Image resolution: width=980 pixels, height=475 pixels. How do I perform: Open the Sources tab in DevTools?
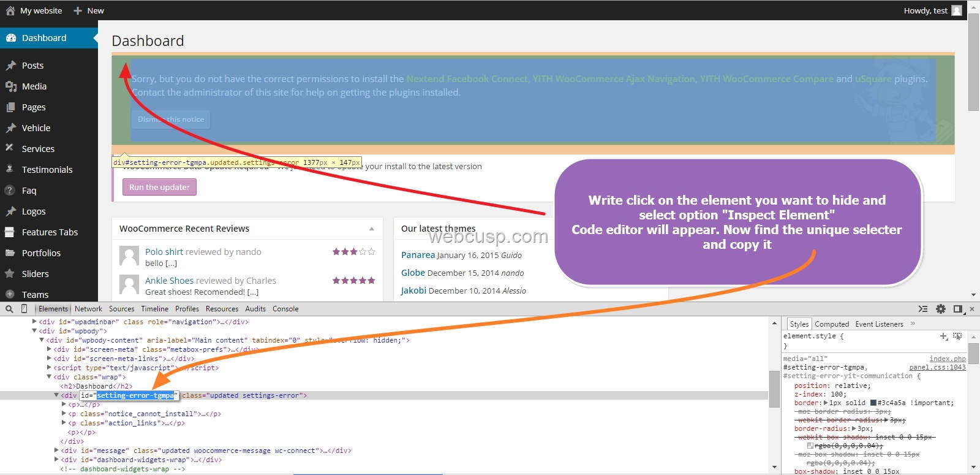point(121,309)
